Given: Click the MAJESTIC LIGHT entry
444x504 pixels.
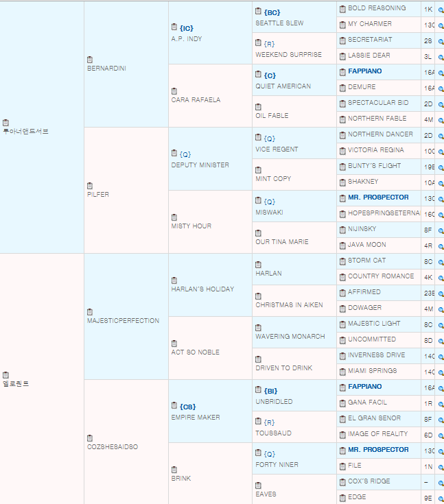Looking at the screenshot, I should pos(374,324).
